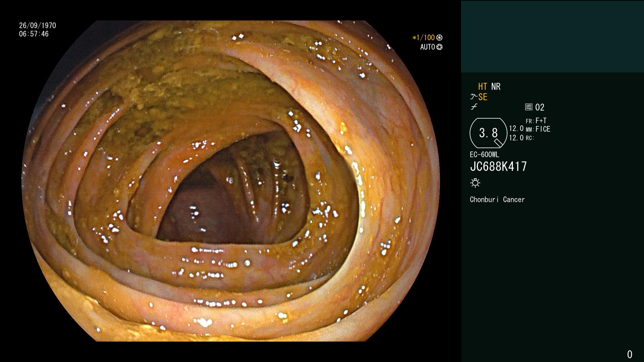
Task: Click the RC: label
Action: [x=530, y=138]
